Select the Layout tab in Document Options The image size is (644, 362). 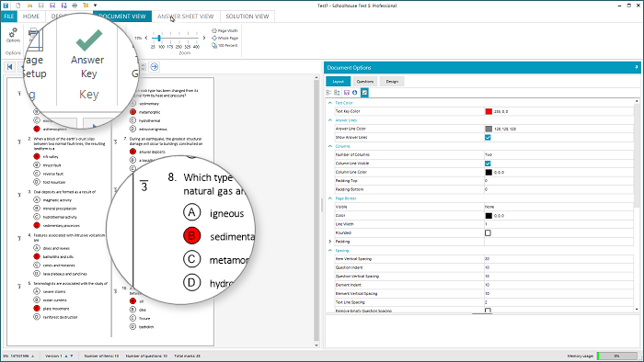point(338,81)
